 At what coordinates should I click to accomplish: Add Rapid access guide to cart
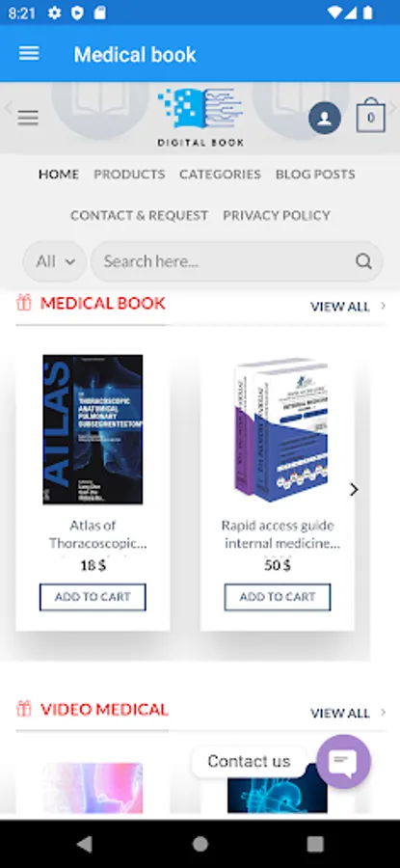click(x=278, y=597)
